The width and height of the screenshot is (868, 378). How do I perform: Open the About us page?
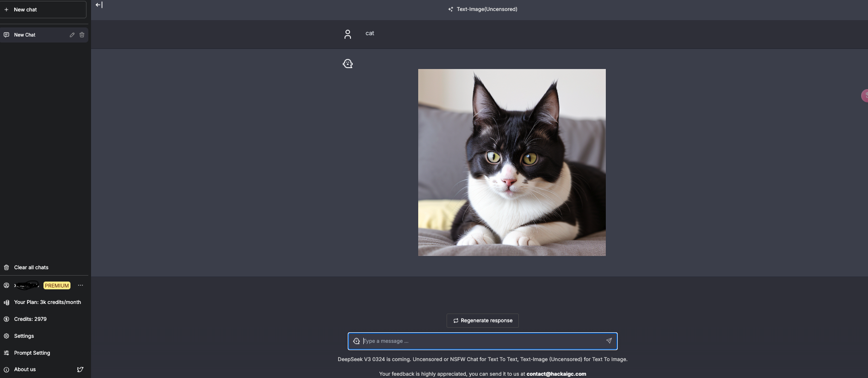[25, 369]
